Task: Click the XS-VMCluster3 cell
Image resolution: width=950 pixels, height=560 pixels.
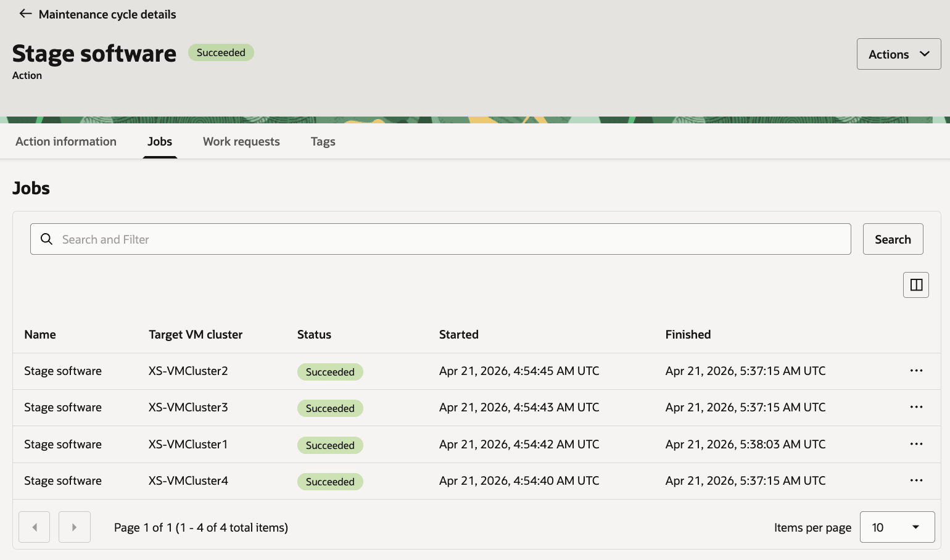Action: click(188, 407)
